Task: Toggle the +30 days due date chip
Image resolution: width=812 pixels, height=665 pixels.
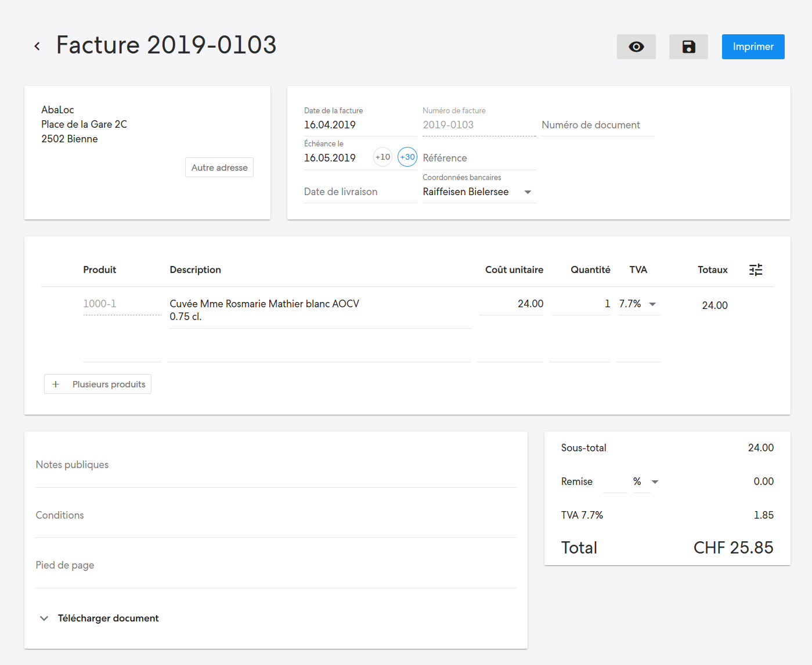Action: coord(407,157)
